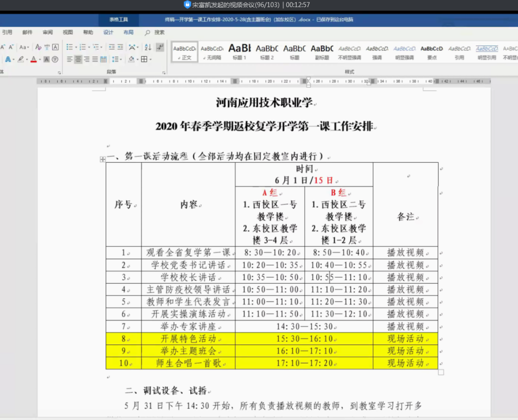Expand the borders dropdown arrow
This screenshot has height=420, width=518.
point(151,59)
